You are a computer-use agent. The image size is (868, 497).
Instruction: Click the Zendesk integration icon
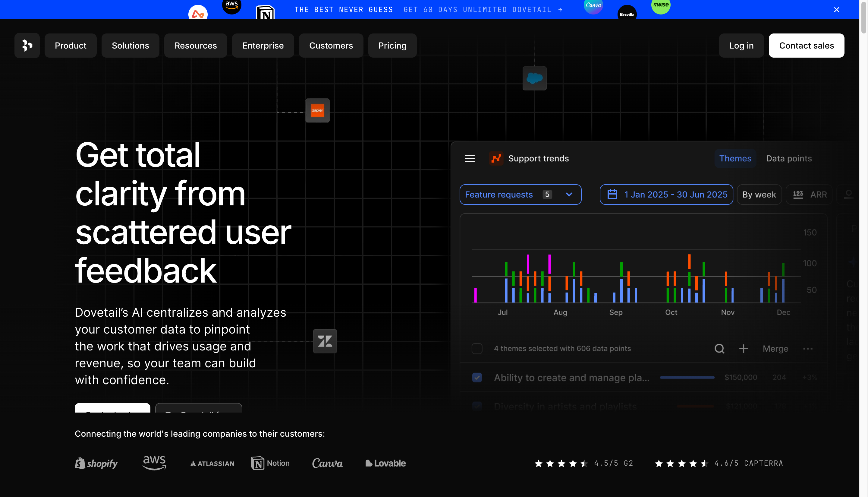point(325,341)
